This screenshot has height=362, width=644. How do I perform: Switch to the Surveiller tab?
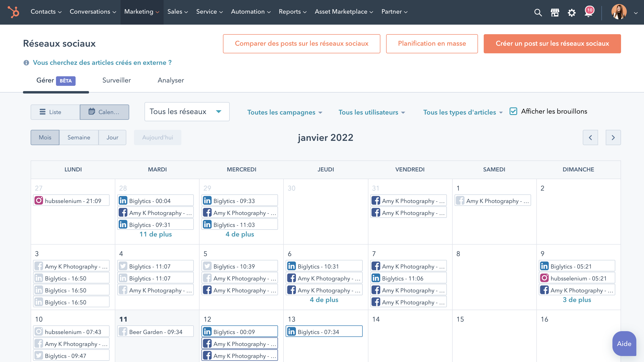116,80
